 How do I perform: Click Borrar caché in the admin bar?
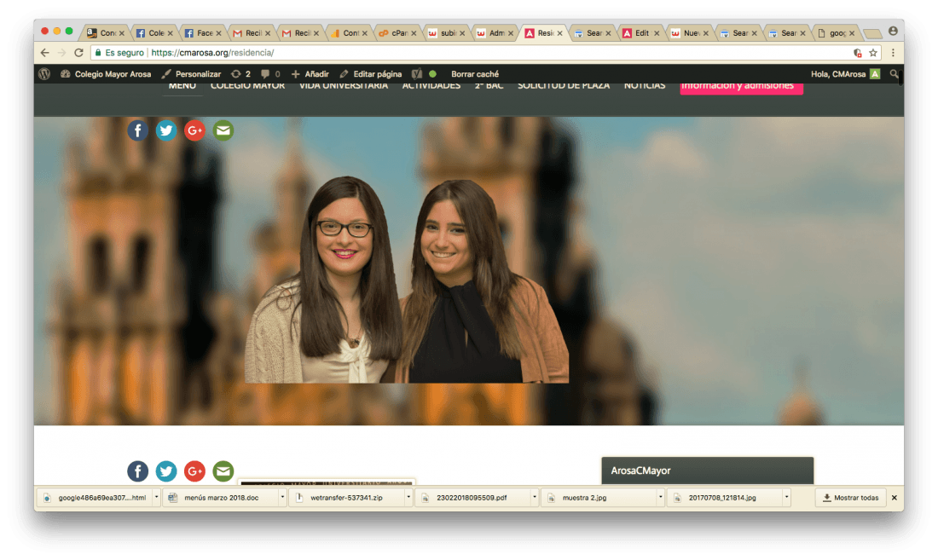point(475,74)
